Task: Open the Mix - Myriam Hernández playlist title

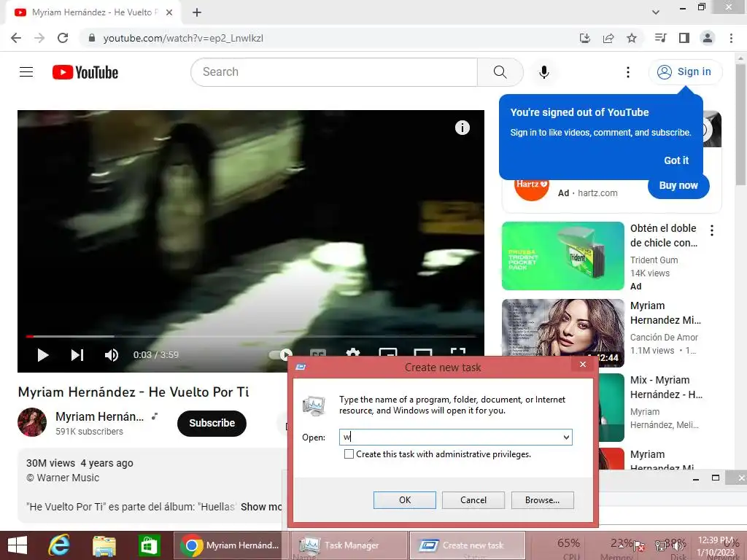Action: click(x=666, y=387)
